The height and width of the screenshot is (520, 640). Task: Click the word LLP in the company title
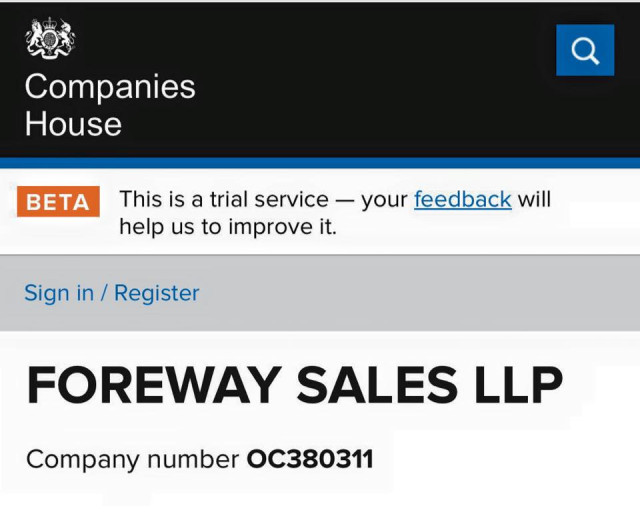point(513,385)
